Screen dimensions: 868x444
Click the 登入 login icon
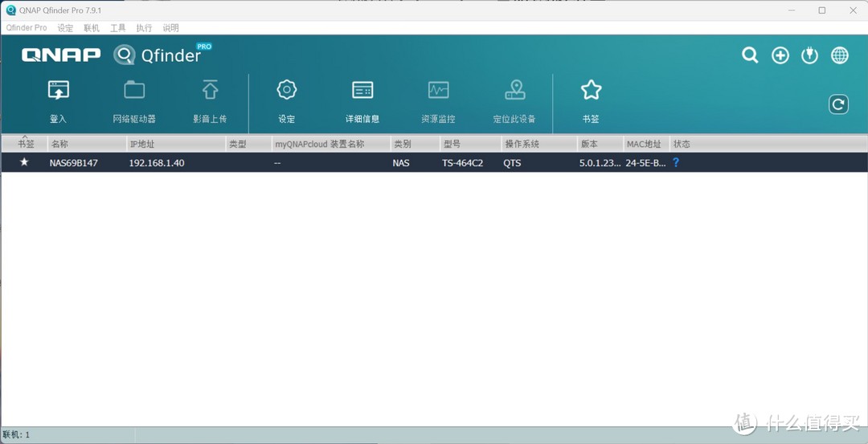tap(58, 90)
